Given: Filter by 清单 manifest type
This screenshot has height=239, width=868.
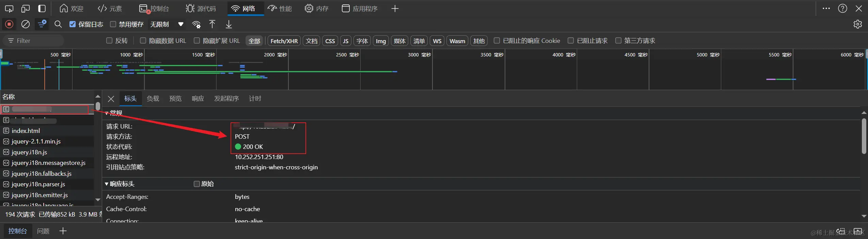Looking at the screenshot, I should click(419, 41).
